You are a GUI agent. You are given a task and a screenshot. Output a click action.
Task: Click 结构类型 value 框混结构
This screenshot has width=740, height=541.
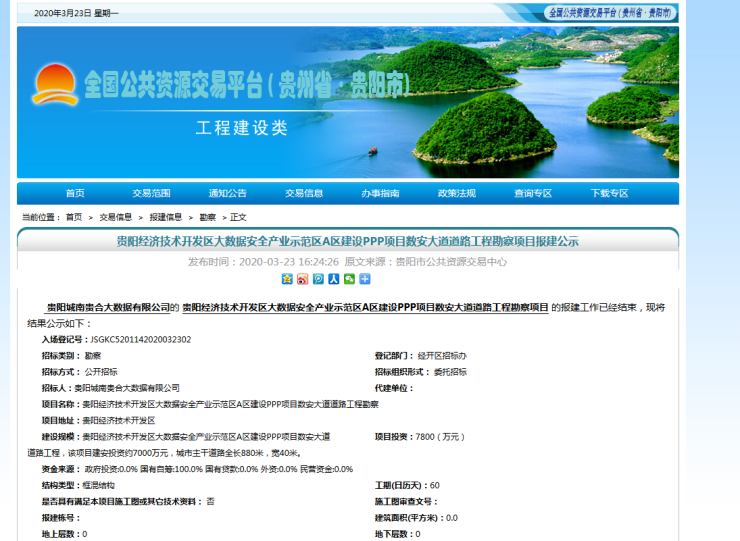tap(99, 485)
